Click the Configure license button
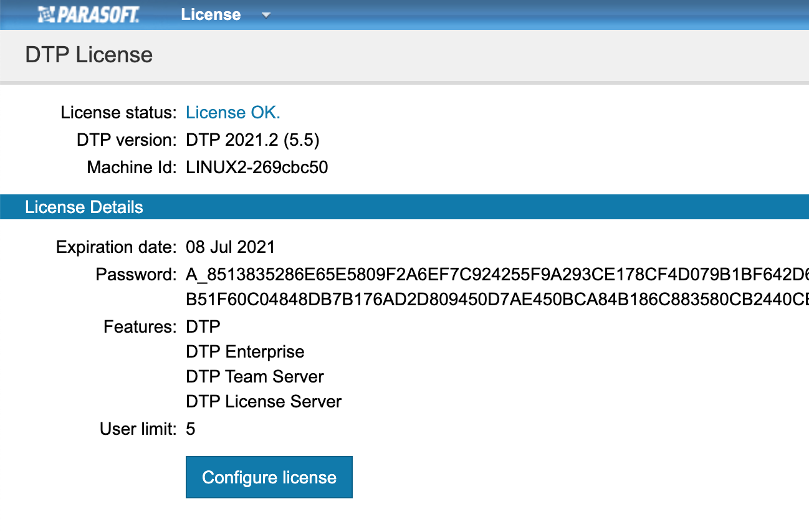809x532 pixels. tap(269, 477)
